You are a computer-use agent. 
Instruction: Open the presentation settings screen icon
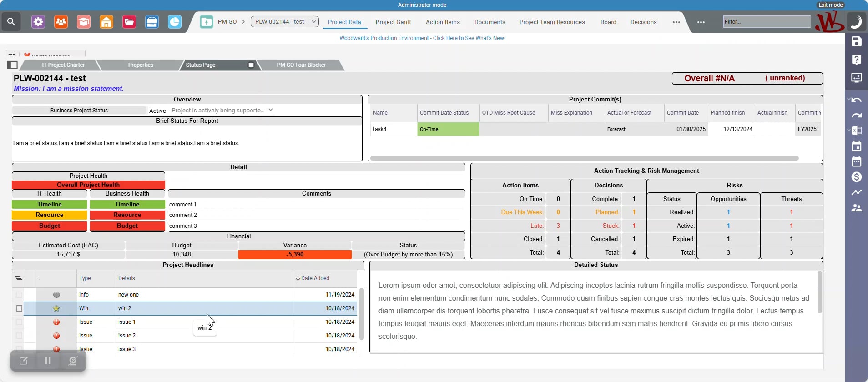click(x=857, y=78)
